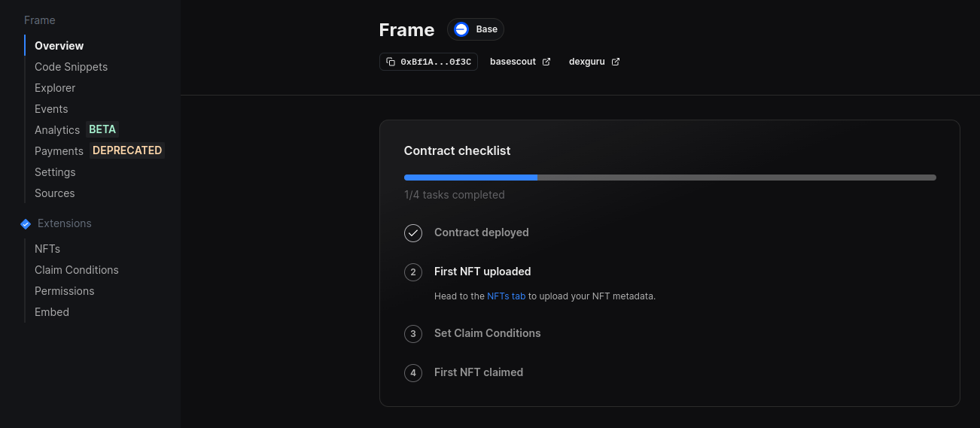Image resolution: width=980 pixels, height=428 pixels.
Task: Click the Base network badge
Action: coord(476,29)
